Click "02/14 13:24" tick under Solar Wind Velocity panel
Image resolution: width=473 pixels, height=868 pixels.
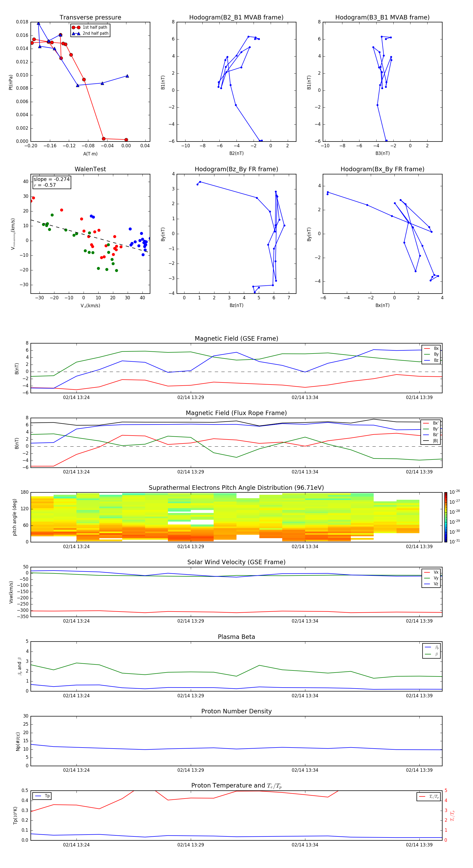(x=76, y=621)
